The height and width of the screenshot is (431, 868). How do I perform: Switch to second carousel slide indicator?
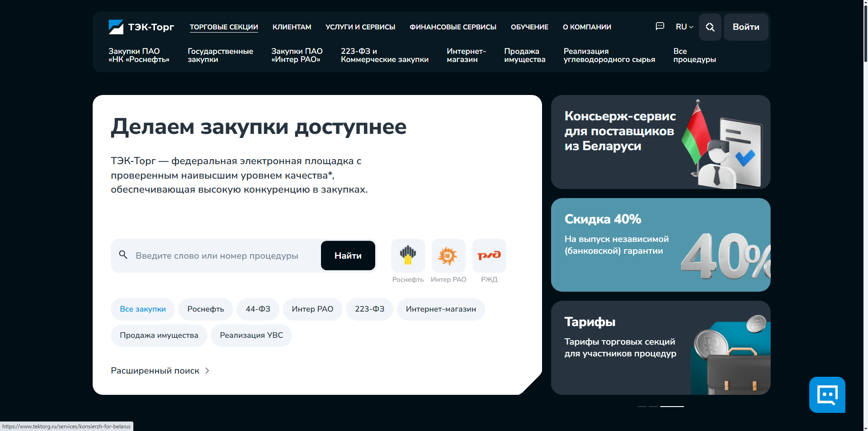coord(653,407)
